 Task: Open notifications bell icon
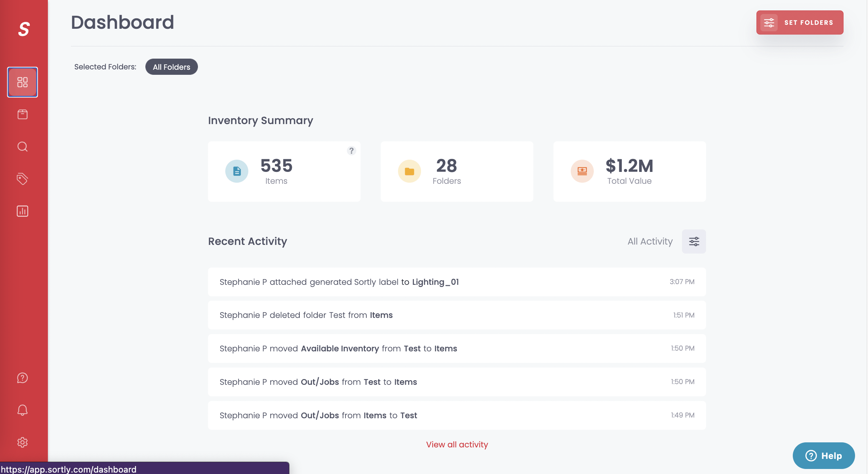(x=22, y=410)
